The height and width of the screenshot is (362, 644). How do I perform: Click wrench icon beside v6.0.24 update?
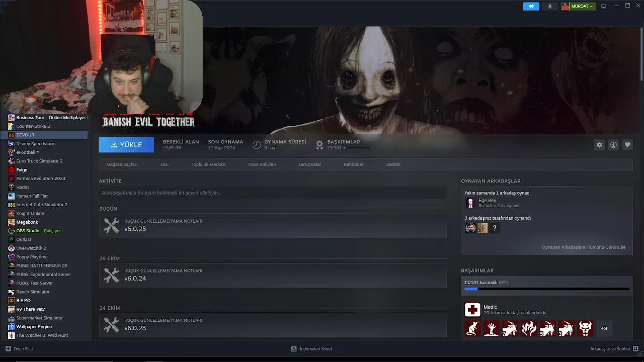111,275
